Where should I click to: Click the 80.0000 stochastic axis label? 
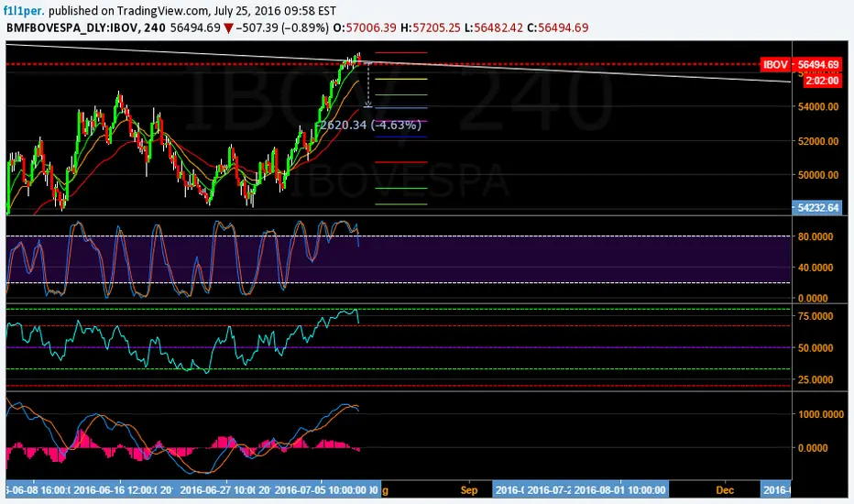pos(816,236)
